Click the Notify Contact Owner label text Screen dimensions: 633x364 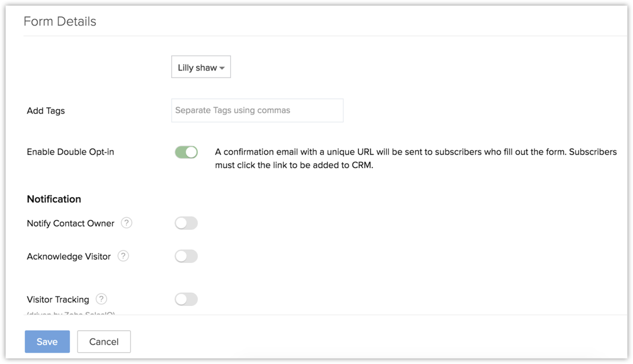pyautogui.click(x=70, y=223)
